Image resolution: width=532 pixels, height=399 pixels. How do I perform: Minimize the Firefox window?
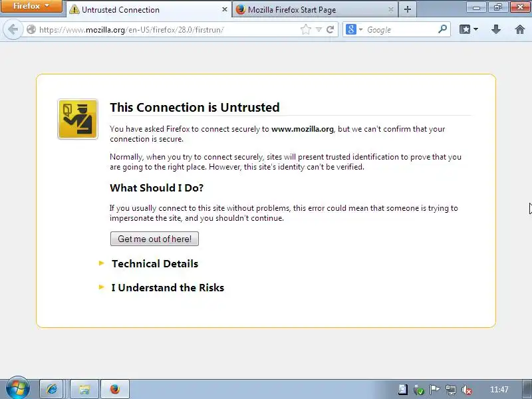[477, 7]
